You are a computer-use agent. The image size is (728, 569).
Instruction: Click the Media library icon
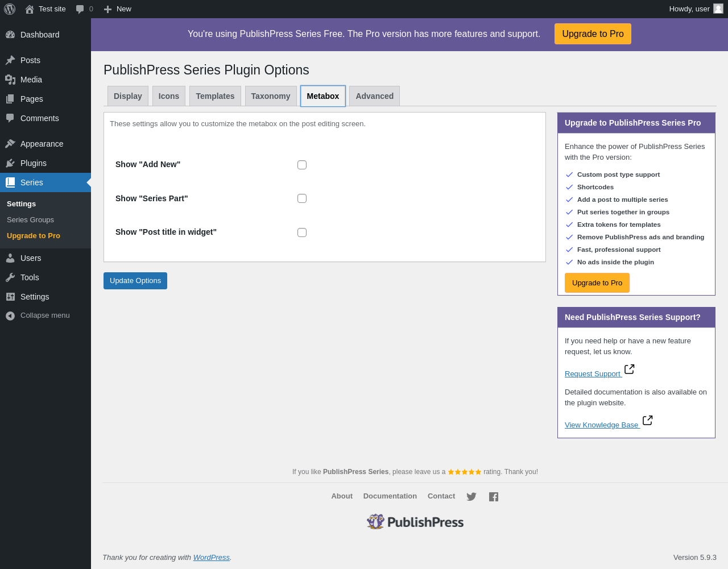[10, 80]
